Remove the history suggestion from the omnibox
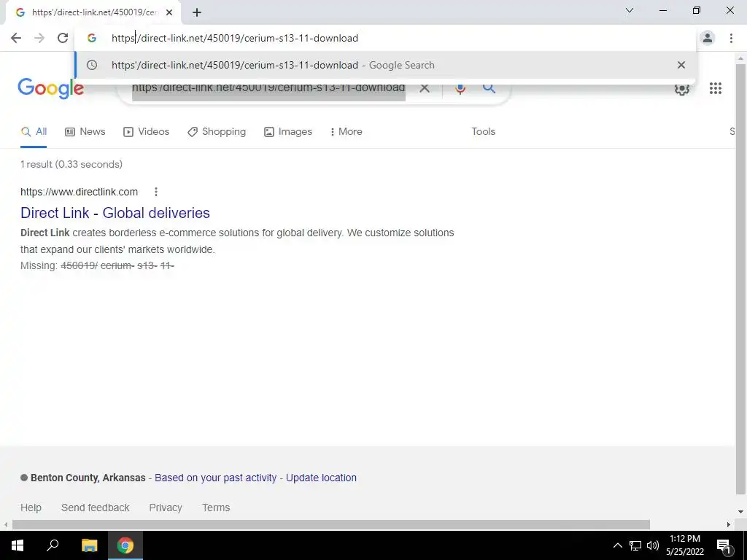747x560 pixels. click(x=681, y=65)
